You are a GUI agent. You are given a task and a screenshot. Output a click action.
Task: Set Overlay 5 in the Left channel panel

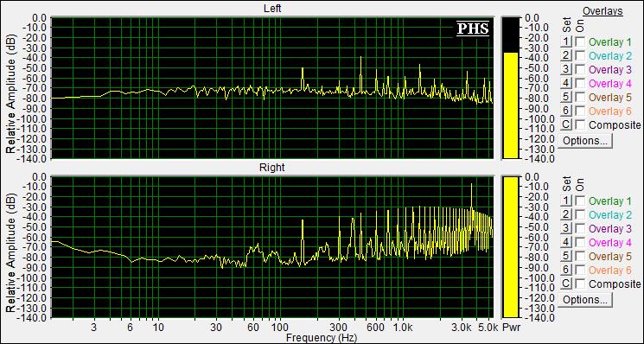click(x=566, y=97)
